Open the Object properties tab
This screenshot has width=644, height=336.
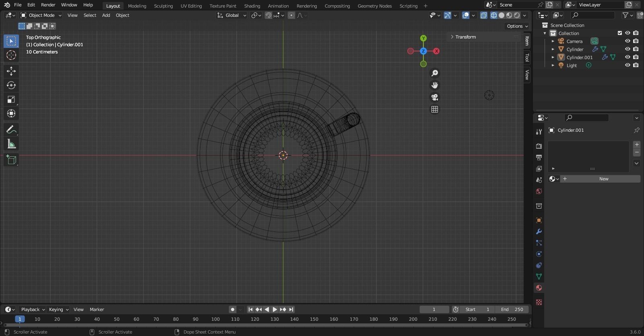pos(539,220)
